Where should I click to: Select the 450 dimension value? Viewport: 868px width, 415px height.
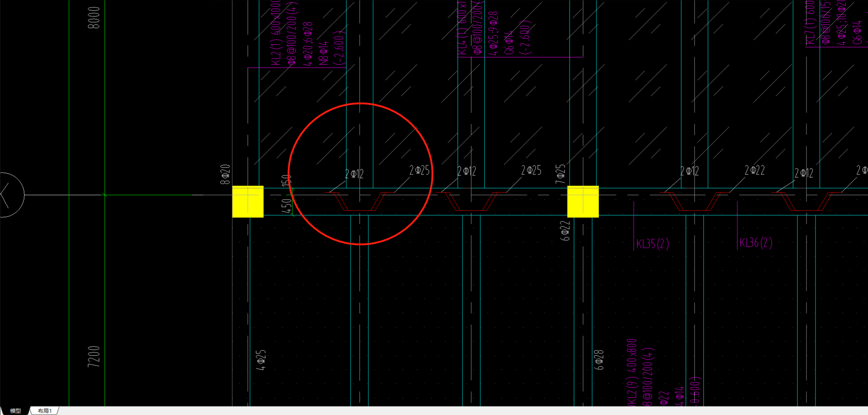point(286,206)
